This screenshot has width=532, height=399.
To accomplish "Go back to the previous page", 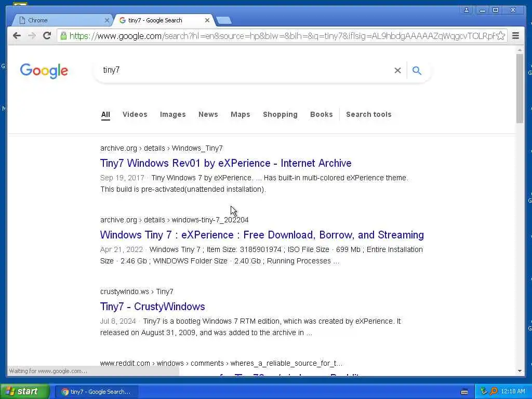I will point(17,36).
